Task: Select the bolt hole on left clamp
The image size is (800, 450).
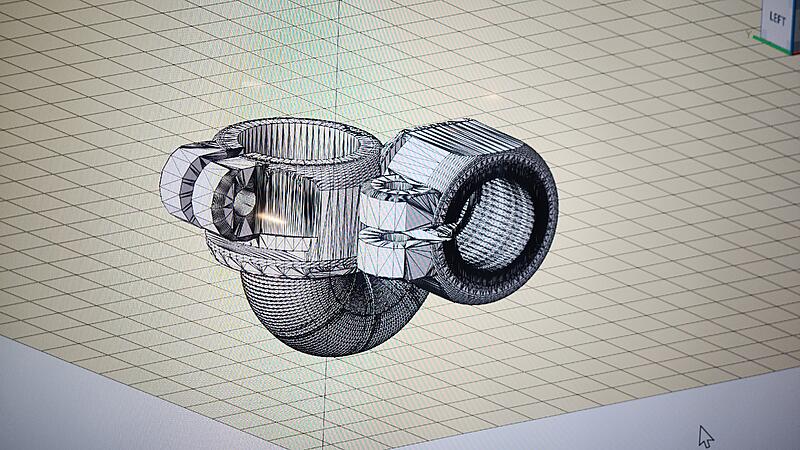Action: 244,203
